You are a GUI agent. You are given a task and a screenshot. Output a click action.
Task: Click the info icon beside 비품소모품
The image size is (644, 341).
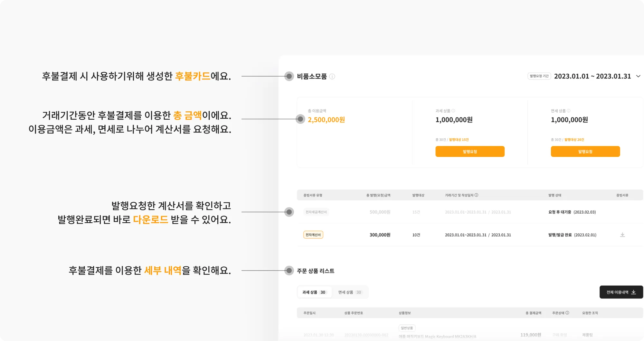coord(332,77)
